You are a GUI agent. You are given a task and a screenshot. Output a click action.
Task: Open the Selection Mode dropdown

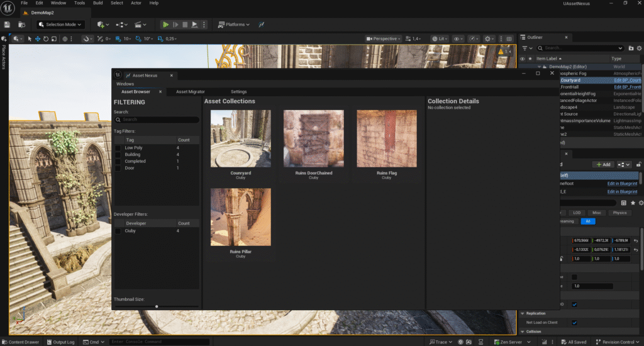coord(60,25)
